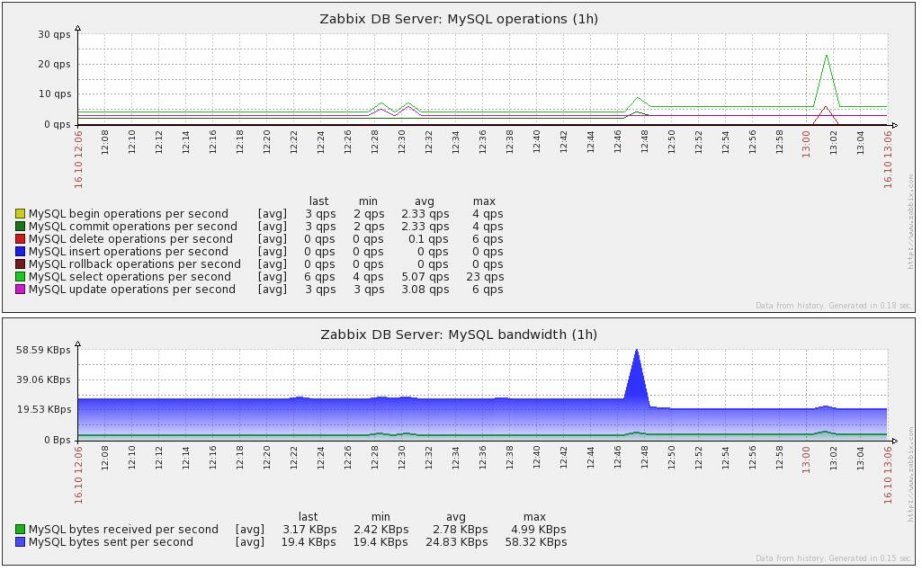The height and width of the screenshot is (571, 922).
Task: Click the 3.17 KBps last received value
Action: tap(309, 529)
